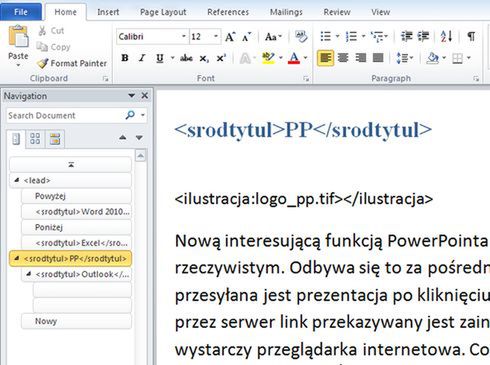Screen dimensions: 490x365
Task: Apply the paragraph shading color
Action: point(433,58)
